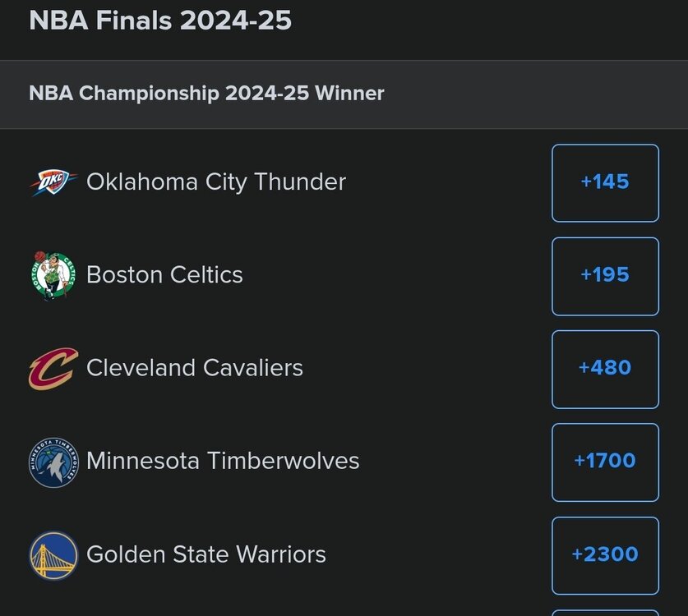Open the Oklahoma City Thunder team name

click(216, 182)
